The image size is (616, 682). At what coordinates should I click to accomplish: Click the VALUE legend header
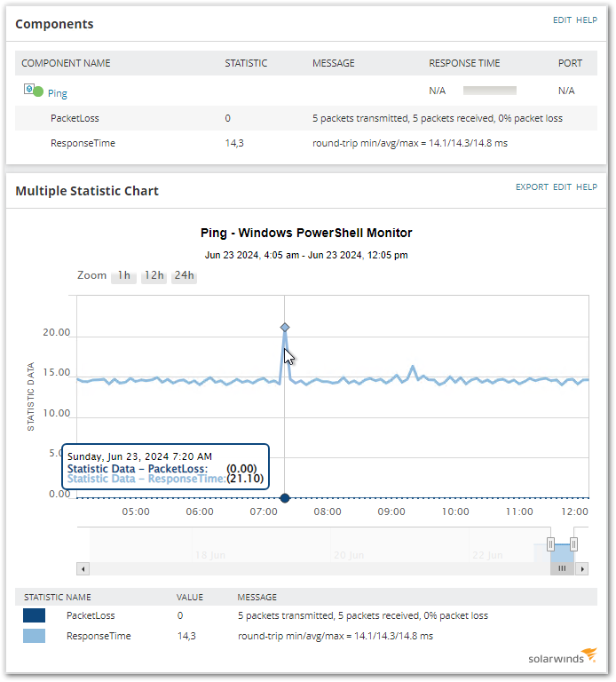click(x=190, y=597)
